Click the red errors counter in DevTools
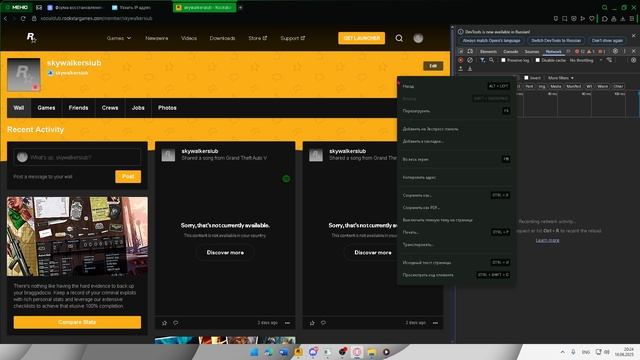 click(x=580, y=51)
